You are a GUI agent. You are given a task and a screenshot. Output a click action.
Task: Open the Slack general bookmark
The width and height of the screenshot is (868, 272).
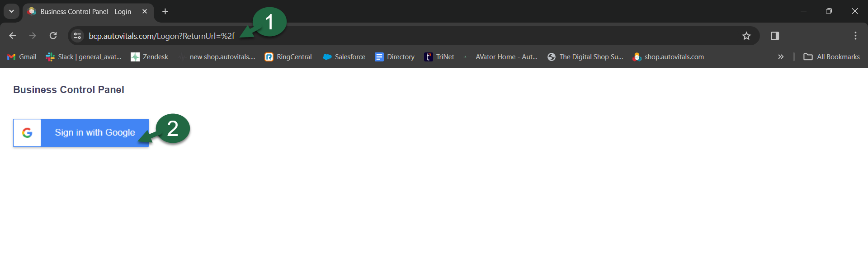pyautogui.click(x=84, y=57)
